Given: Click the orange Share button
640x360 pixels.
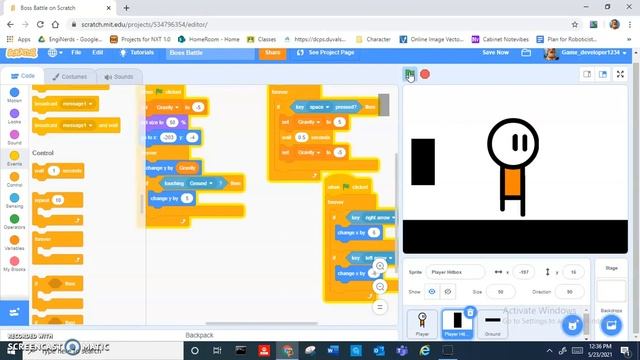Looking at the screenshot, I should (x=272, y=53).
